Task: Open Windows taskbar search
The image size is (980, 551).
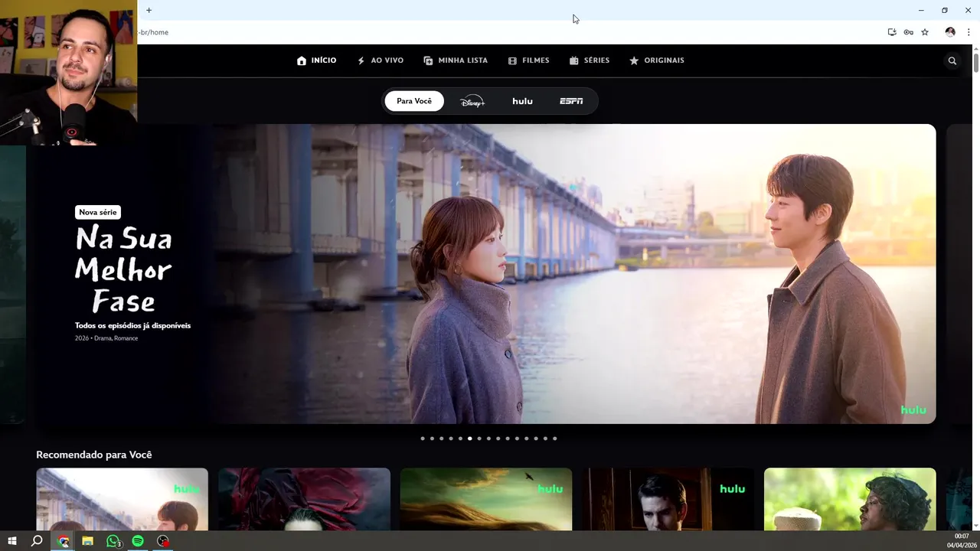Action: tap(37, 541)
